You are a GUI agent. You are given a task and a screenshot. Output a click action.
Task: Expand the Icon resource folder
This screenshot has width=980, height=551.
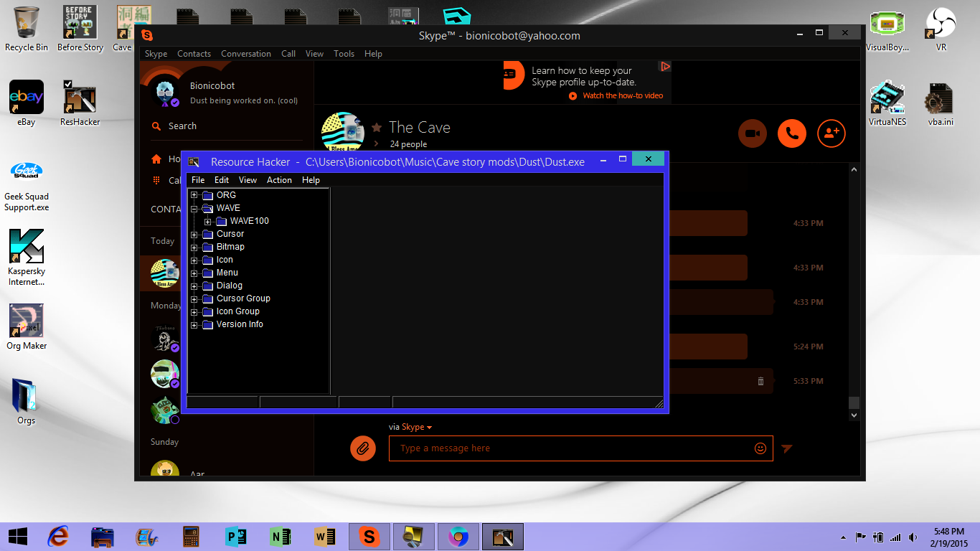click(194, 260)
